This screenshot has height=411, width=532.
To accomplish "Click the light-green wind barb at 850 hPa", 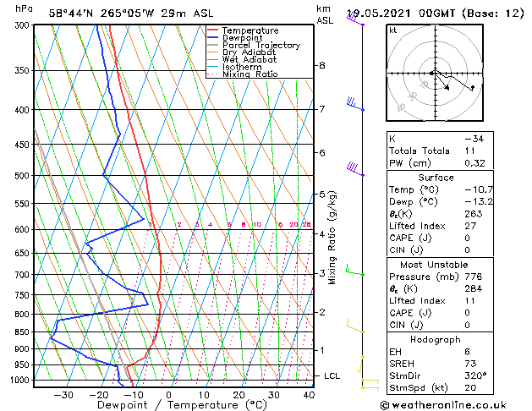I will coord(355,326).
